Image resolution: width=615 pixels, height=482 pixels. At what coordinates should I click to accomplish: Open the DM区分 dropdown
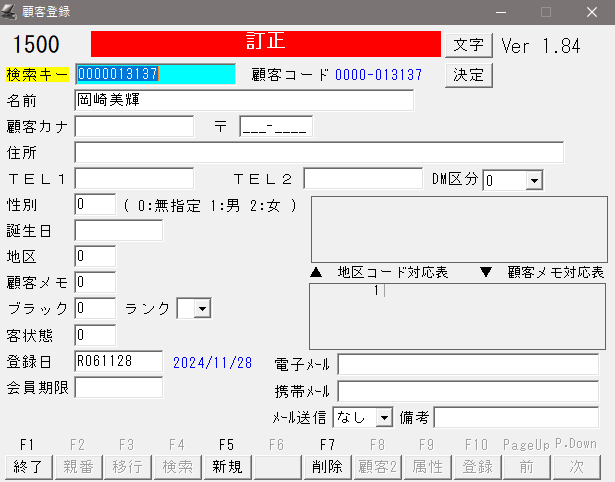pyautogui.click(x=534, y=180)
